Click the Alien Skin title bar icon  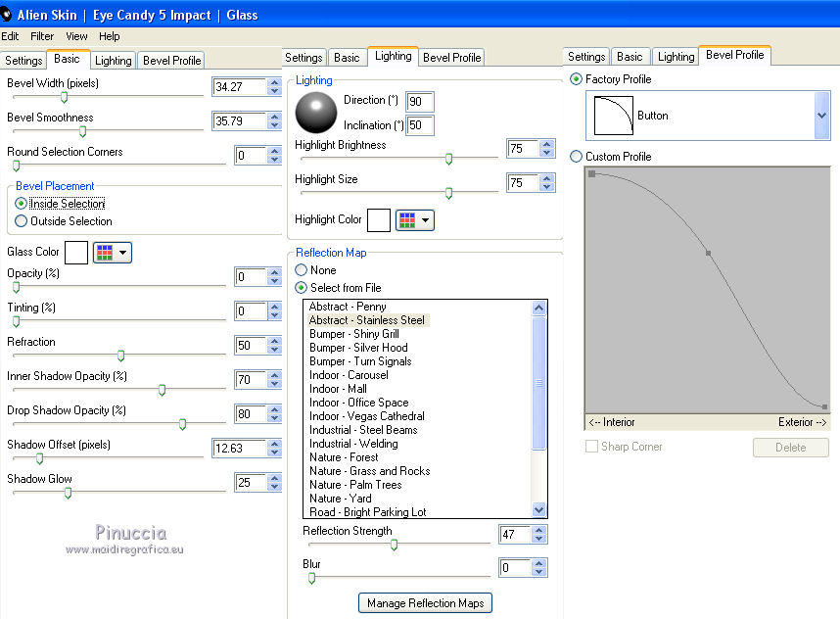(7, 13)
